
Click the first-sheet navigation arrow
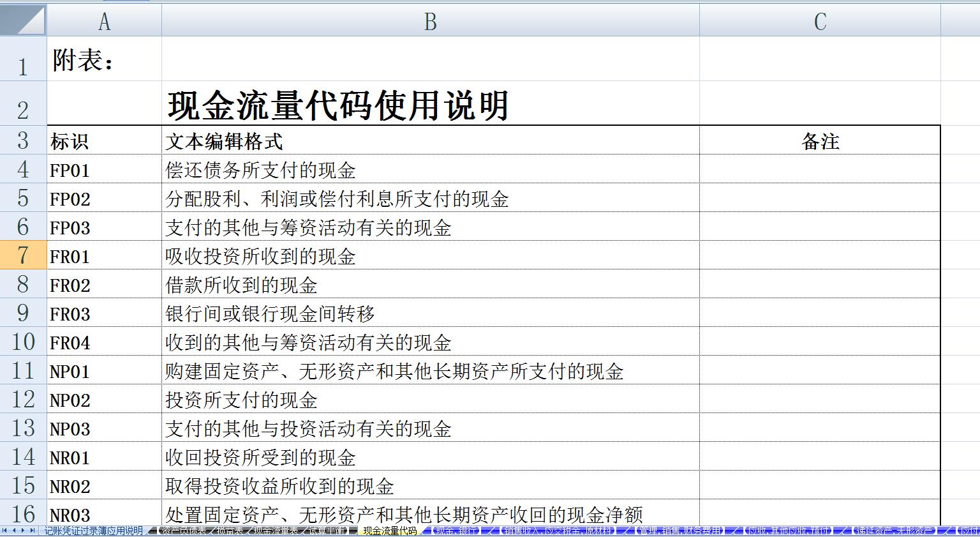point(5,531)
